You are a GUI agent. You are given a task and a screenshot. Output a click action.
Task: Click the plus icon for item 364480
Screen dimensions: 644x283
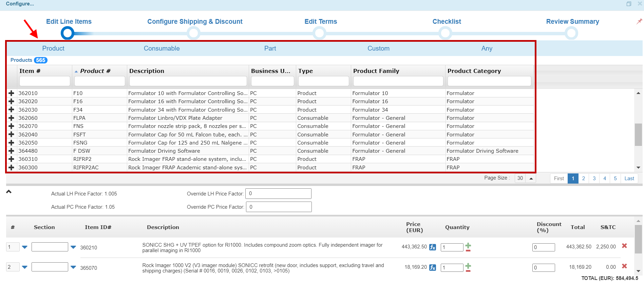[x=11, y=151]
